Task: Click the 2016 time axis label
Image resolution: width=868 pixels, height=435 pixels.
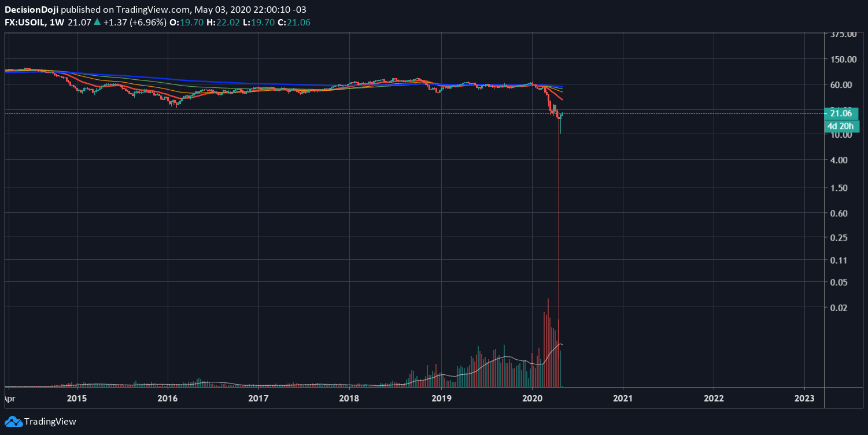Action: coord(168,399)
